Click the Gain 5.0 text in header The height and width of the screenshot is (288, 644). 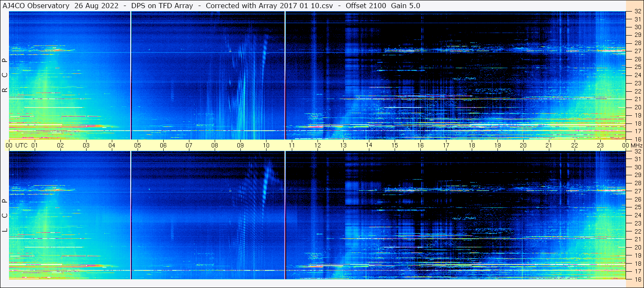point(405,6)
